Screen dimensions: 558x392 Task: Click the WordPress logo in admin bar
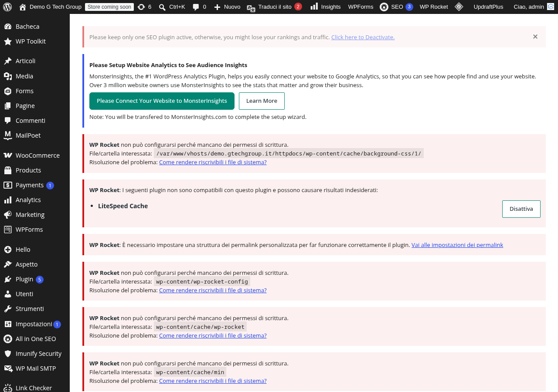7,7
